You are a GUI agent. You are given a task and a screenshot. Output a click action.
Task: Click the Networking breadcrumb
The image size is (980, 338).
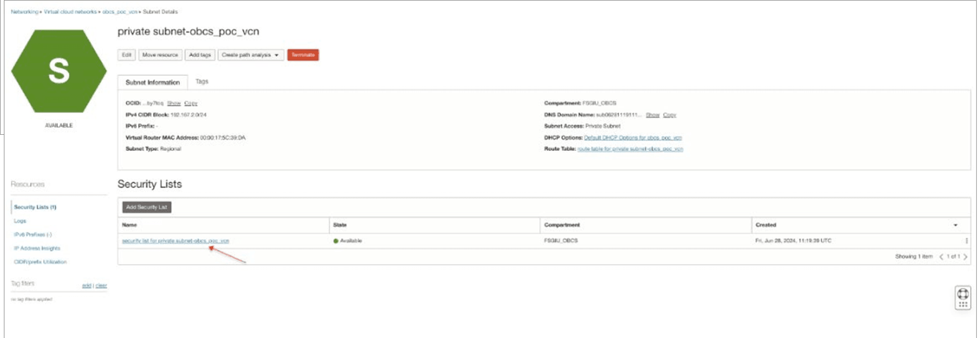tap(25, 12)
